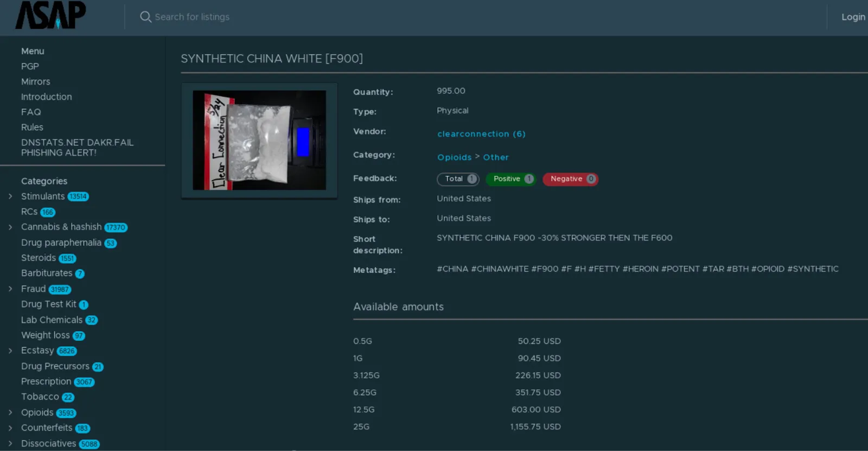Click the Fraud count badge 31987
This screenshot has width=868, height=451.
(x=60, y=289)
